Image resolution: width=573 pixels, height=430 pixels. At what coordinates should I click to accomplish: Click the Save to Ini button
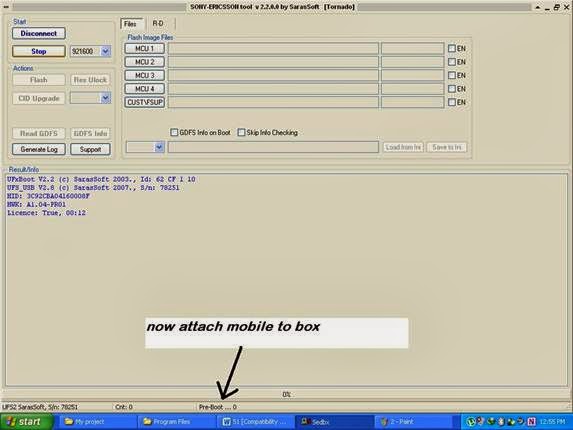pyautogui.click(x=447, y=147)
